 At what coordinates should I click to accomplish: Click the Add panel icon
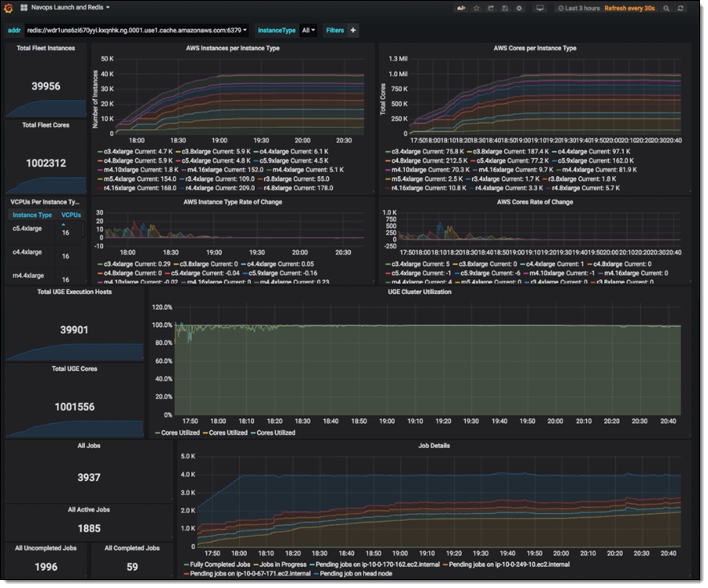click(x=461, y=8)
